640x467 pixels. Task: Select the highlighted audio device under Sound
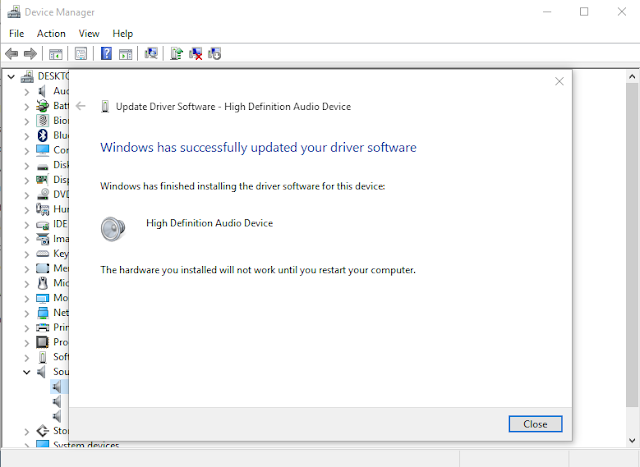pyautogui.click(x=58, y=387)
